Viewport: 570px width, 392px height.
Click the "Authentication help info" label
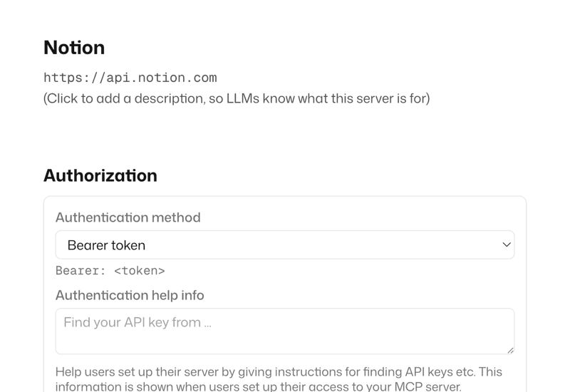(130, 295)
